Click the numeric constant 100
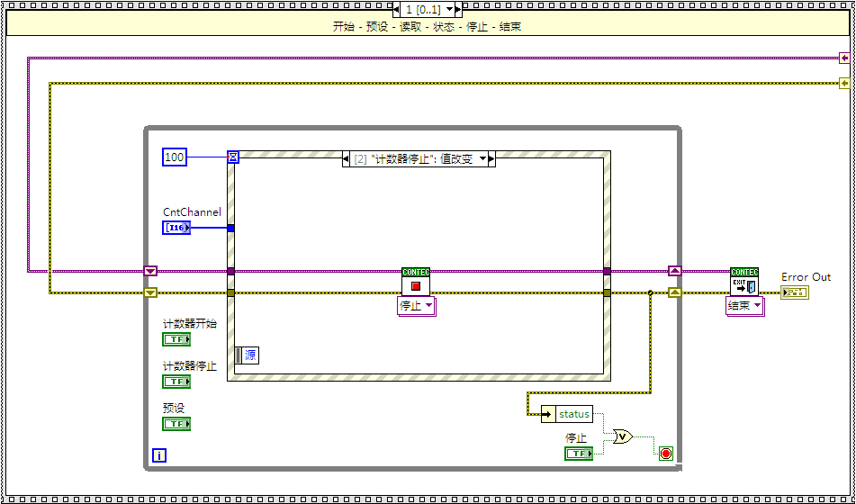This screenshot has width=856, height=504. (175, 157)
